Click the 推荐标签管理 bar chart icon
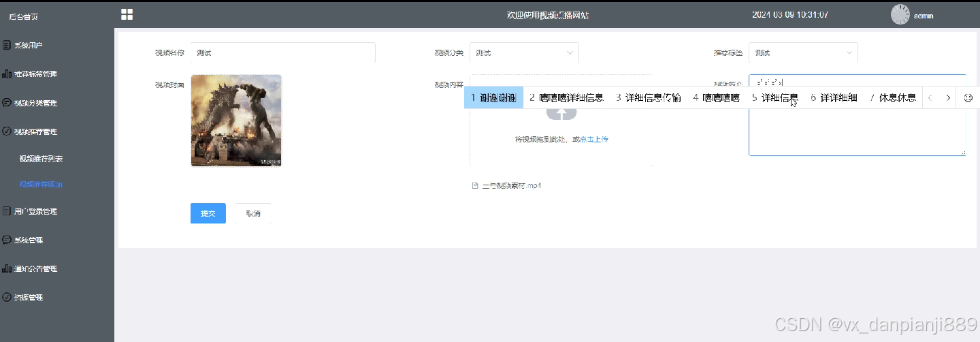 click(x=7, y=74)
